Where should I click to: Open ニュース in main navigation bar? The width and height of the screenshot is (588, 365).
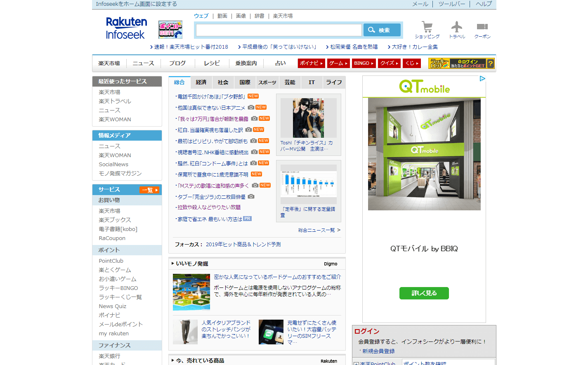point(143,63)
